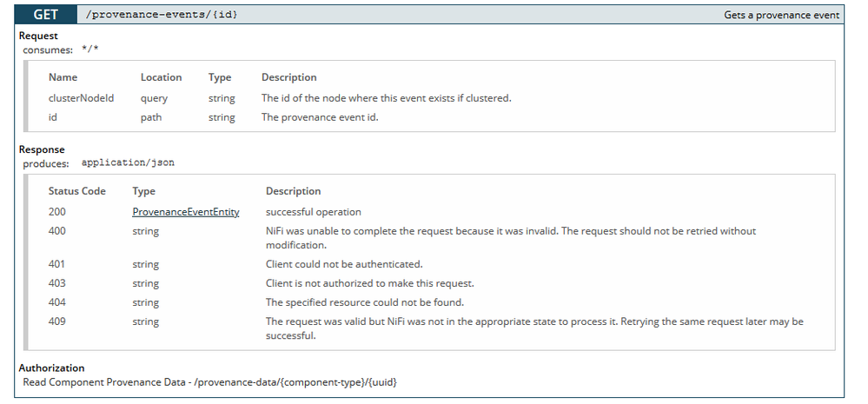Click the 'Gets a provenance event' summary

(781, 15)
